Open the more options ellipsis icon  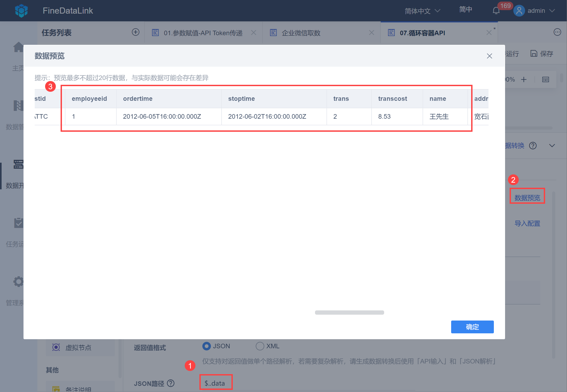(557, 32)
